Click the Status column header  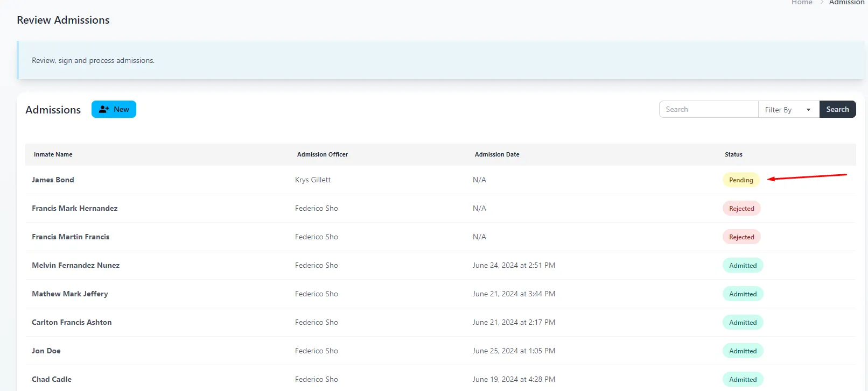point(733,154)
